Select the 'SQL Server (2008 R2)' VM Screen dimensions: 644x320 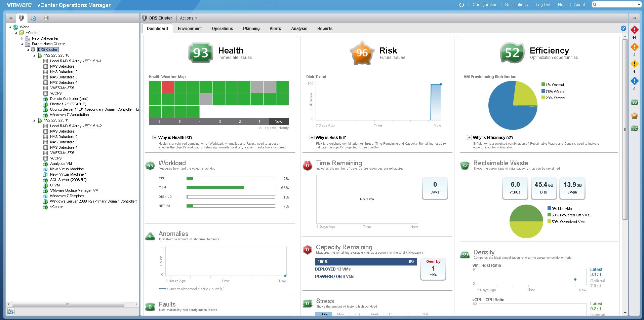pos(68,180)
